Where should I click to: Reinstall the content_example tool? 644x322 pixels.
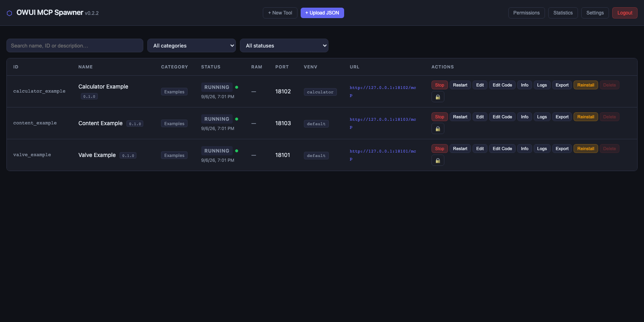[586, 117]
